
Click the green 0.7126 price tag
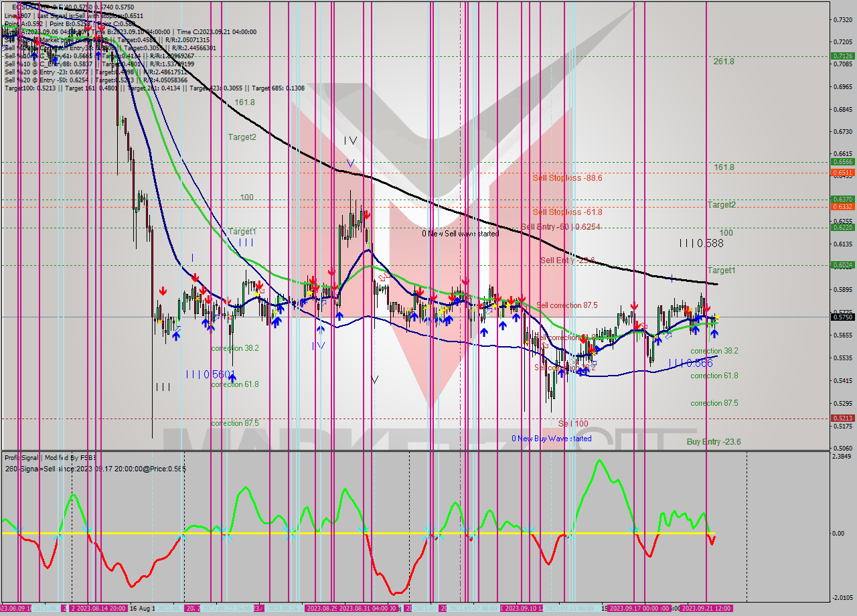[842, 56]
